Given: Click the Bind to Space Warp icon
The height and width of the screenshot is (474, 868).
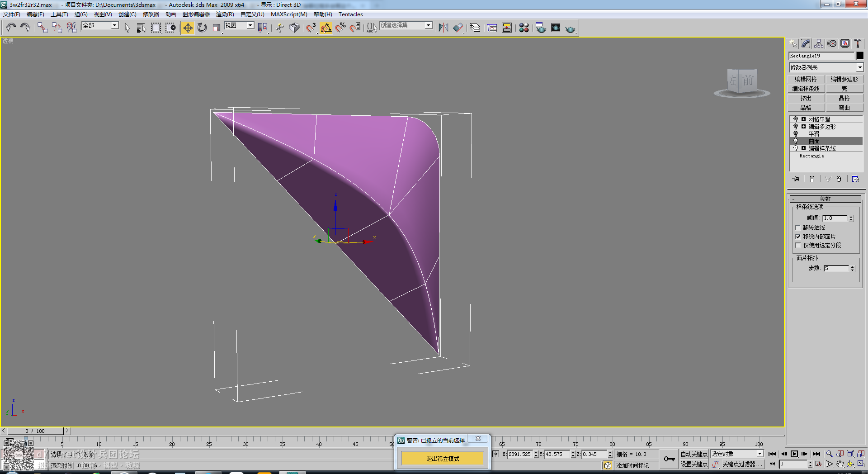Looking at the screenshot, I should point(71,28).
